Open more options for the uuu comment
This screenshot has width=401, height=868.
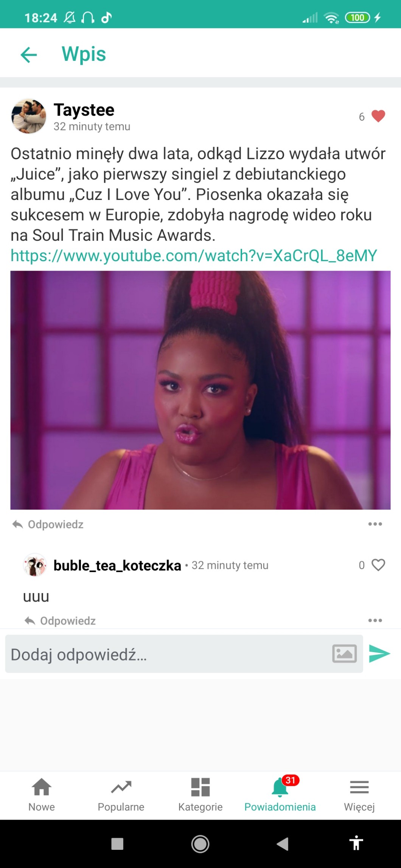[x=375, y=620]
